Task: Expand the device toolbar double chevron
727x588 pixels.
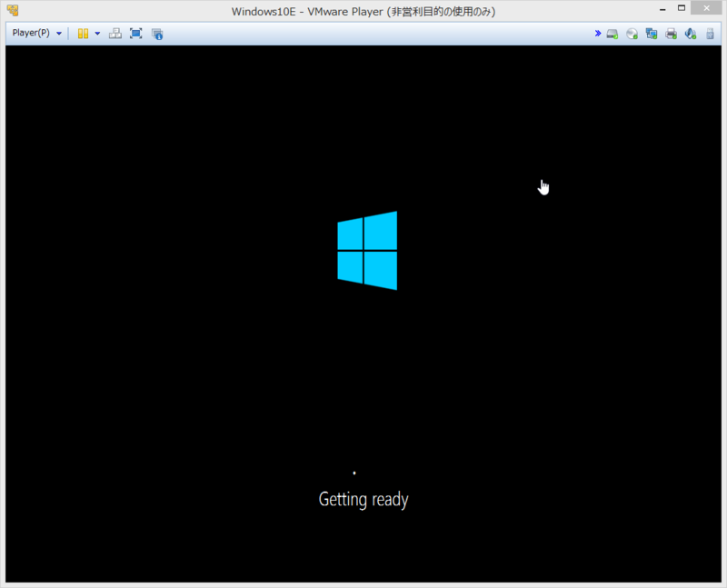Action: tap(598, 34)
